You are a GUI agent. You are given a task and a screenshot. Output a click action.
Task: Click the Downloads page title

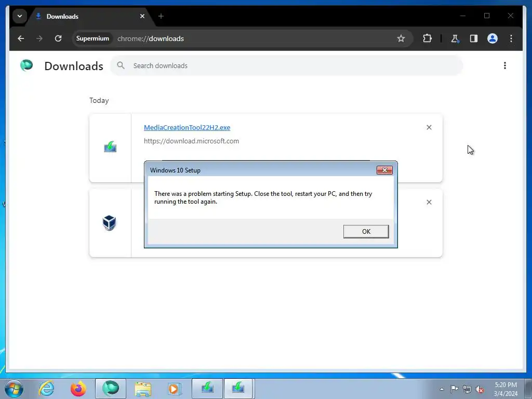(74, 66)
